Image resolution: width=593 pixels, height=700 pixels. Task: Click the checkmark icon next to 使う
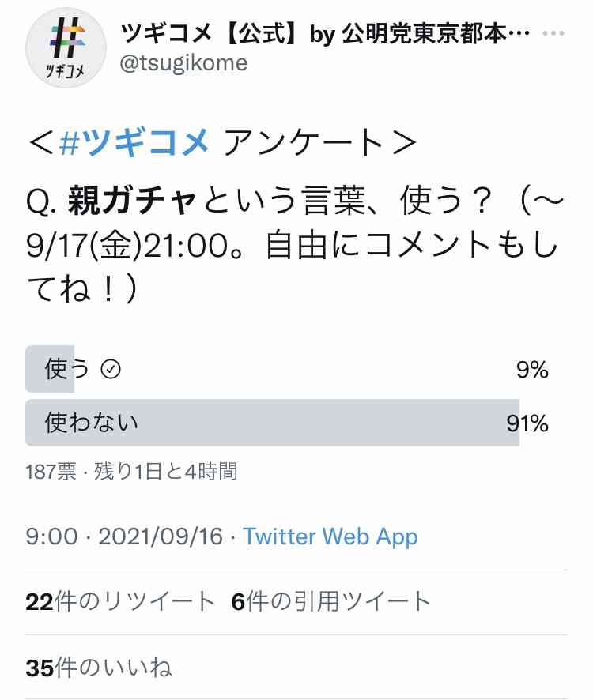pyautogui.click(x=111, y=370)
